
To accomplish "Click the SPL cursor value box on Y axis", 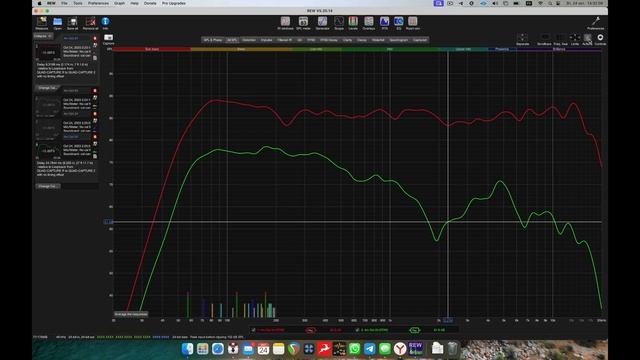I will point(109,222).
